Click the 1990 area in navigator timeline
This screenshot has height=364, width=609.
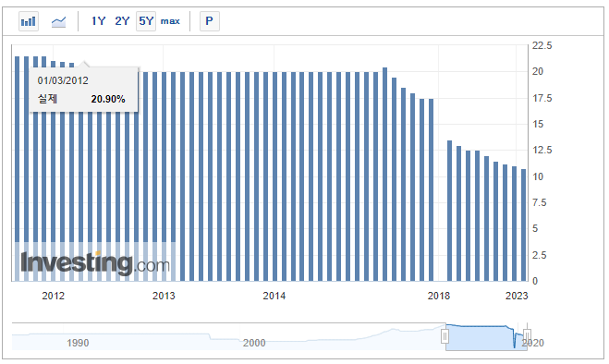[78, 343]
